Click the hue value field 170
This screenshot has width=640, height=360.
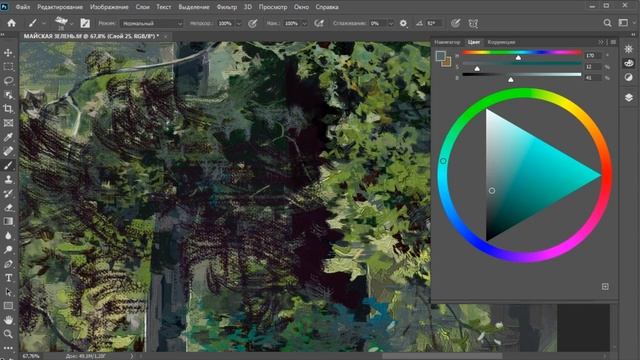(593, 55)
